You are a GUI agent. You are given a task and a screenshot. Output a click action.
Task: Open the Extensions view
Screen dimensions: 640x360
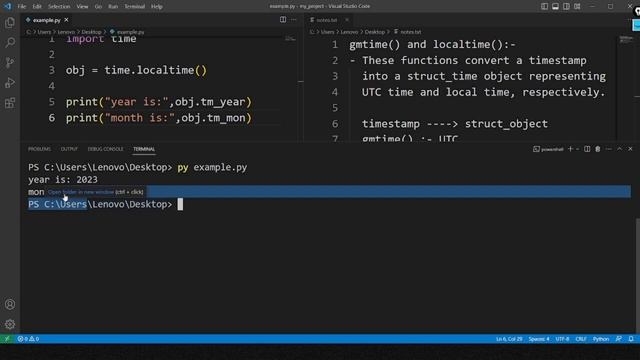[x=10, y=103]
